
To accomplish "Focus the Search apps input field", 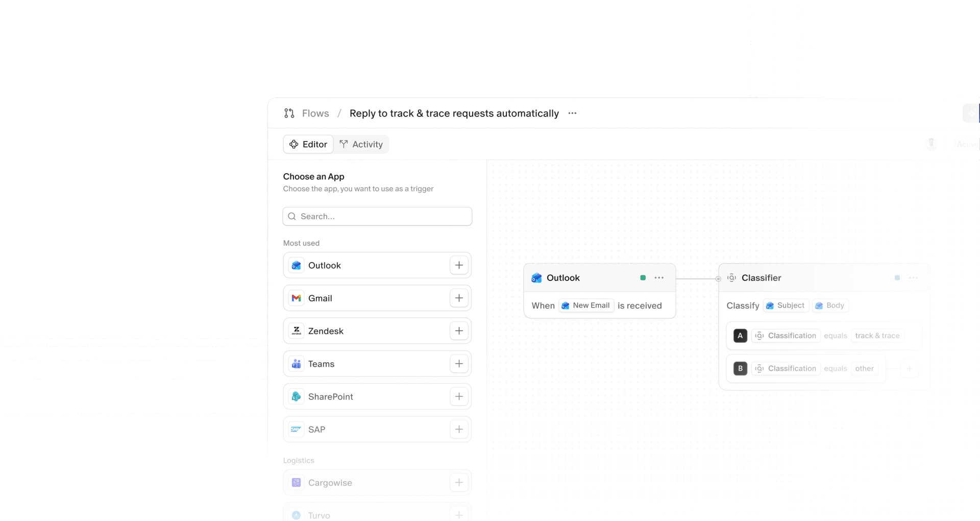I will (377, 217).
